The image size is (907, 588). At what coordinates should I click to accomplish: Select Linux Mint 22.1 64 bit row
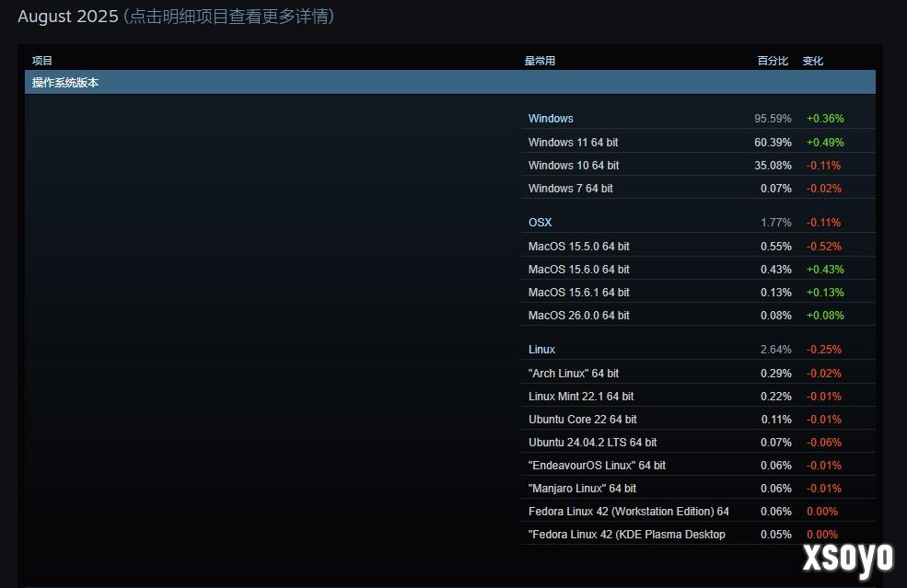(x=698, y=397)
